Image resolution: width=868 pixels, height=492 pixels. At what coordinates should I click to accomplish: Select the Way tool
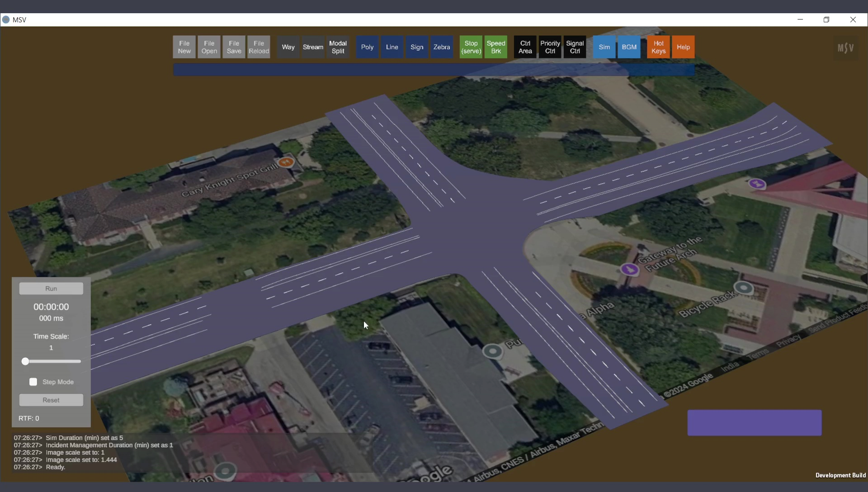point(288,47)
